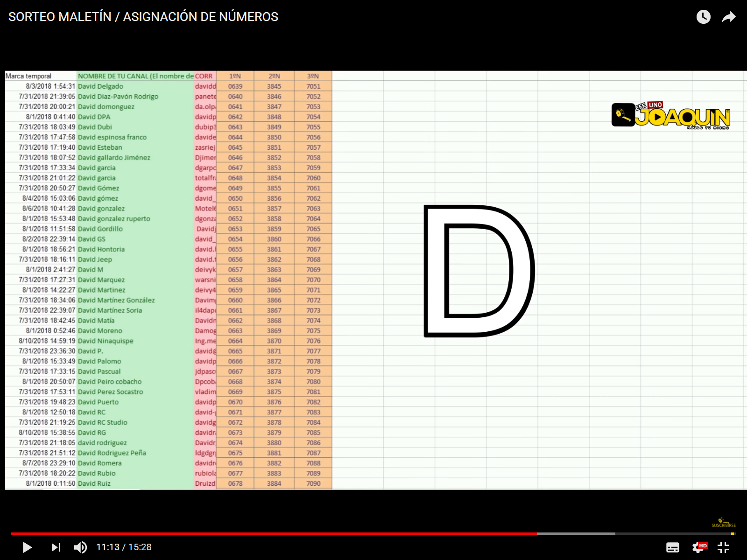
Task: Click the '1ºN' column header
Action: tap(235, 76)
